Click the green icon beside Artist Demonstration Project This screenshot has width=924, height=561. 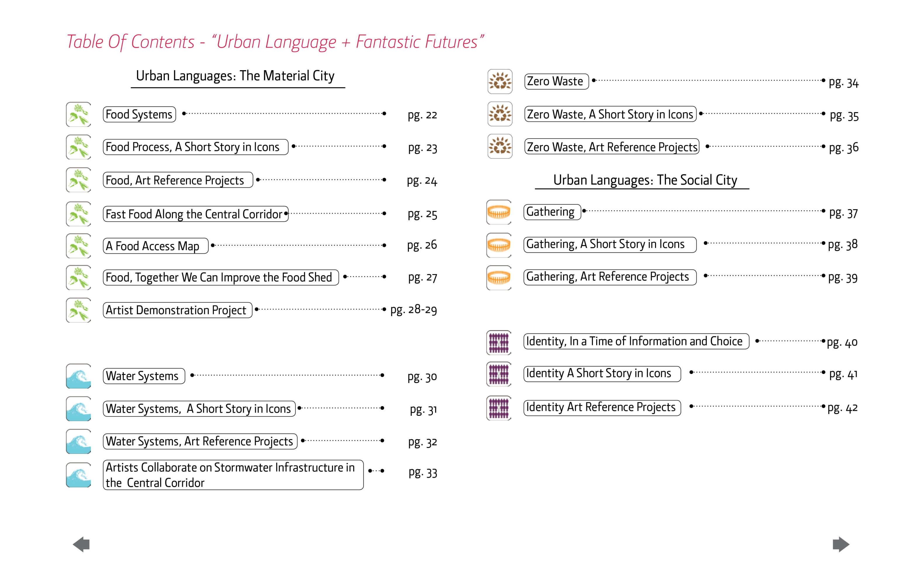(79, 310)
